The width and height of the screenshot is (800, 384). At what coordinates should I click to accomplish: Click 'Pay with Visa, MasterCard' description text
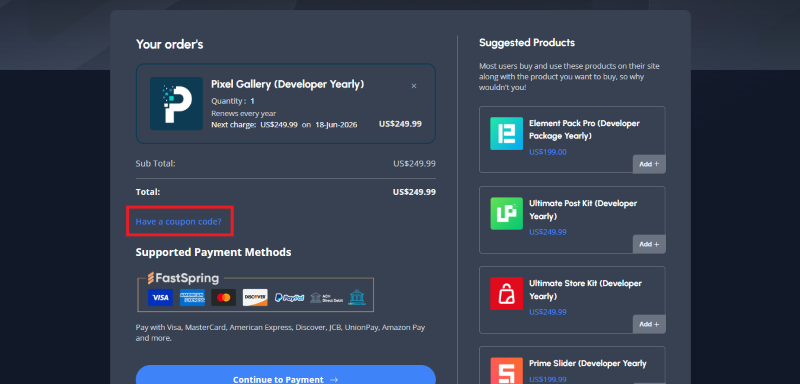(x=281, y=332)
